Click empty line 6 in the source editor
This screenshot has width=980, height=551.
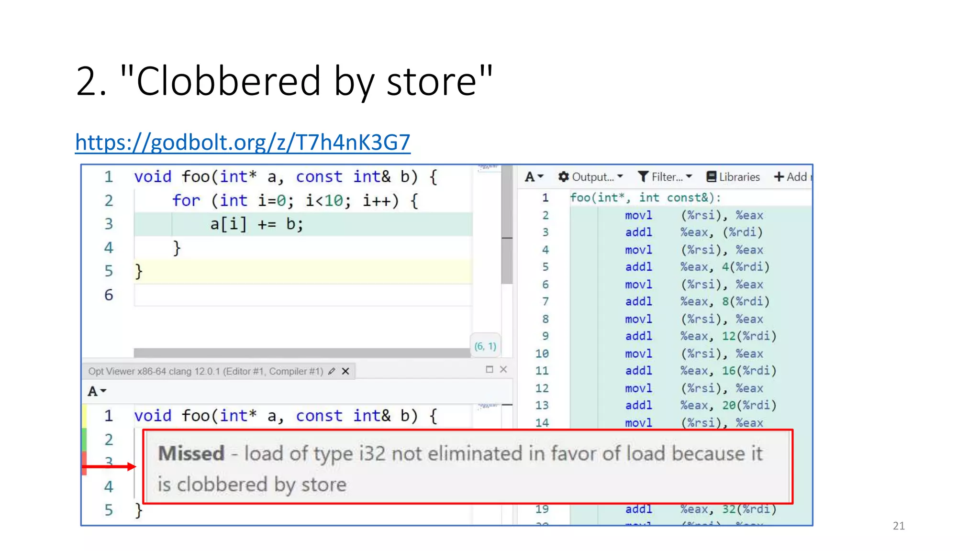(x=303, y=295)
